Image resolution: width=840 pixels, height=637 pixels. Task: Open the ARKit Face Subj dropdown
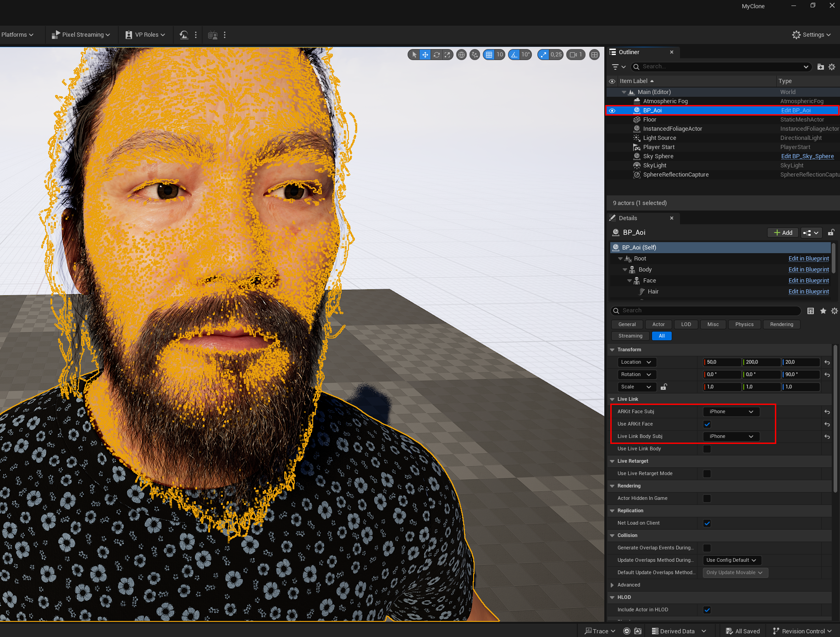pos(731,412)
